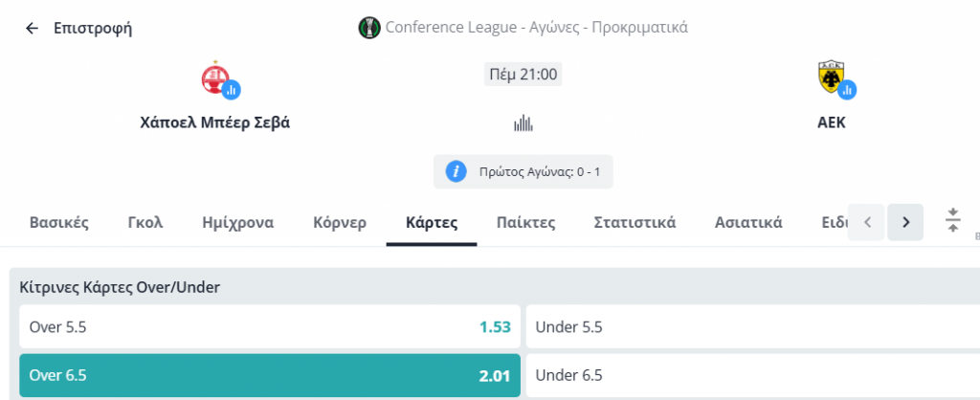The width and height of the screenshot is (980, 400).
Task: Switch to the Κόρνερ tab
Action: point(340,223)
